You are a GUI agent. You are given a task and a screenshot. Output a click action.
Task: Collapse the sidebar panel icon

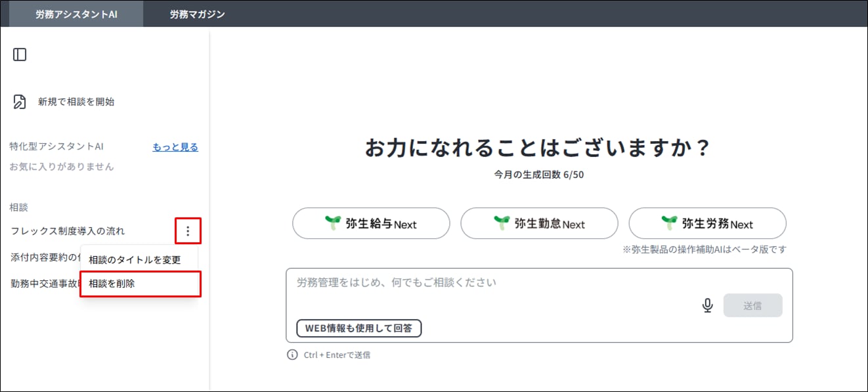coord(20,54)
